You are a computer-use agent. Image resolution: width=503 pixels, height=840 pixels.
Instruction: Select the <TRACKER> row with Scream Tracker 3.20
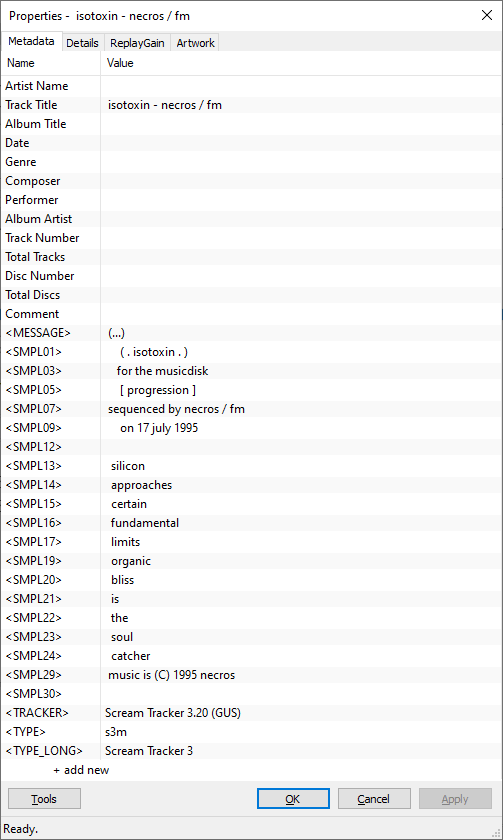[x=251, y=713]
